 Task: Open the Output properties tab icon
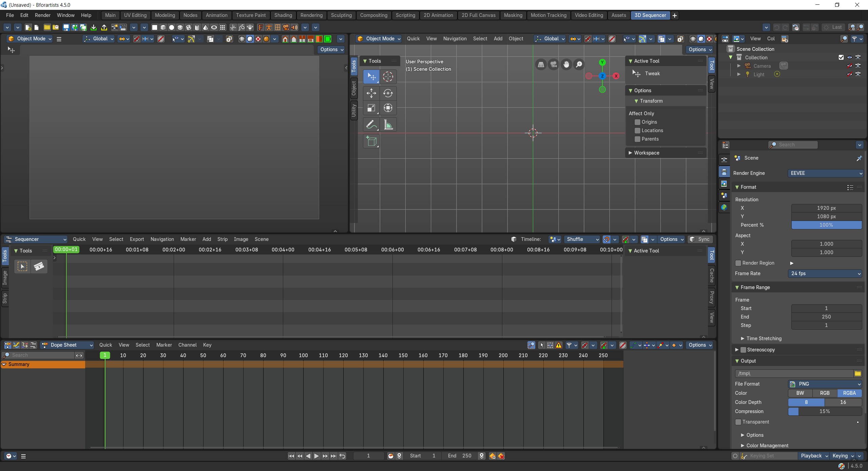(724, 172)
